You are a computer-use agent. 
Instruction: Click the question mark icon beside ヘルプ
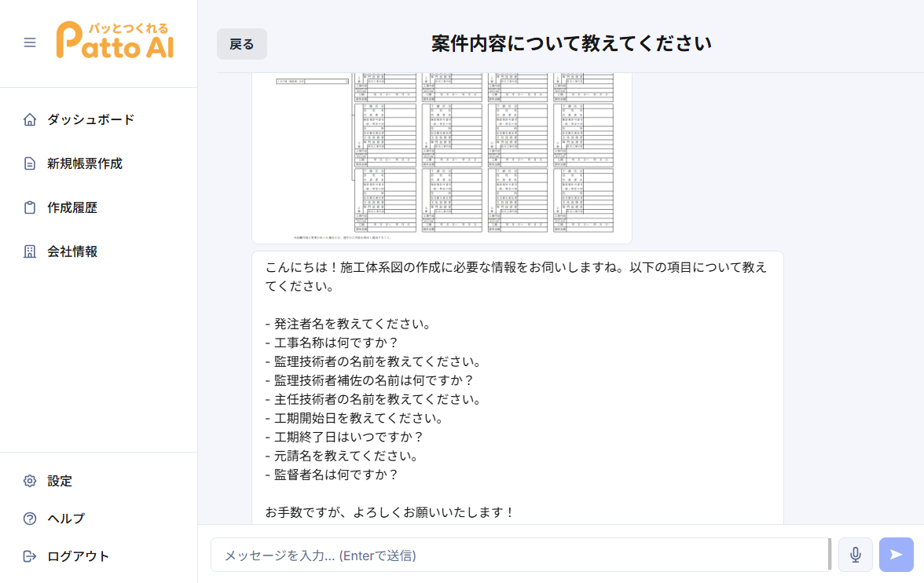click(30, 518)
